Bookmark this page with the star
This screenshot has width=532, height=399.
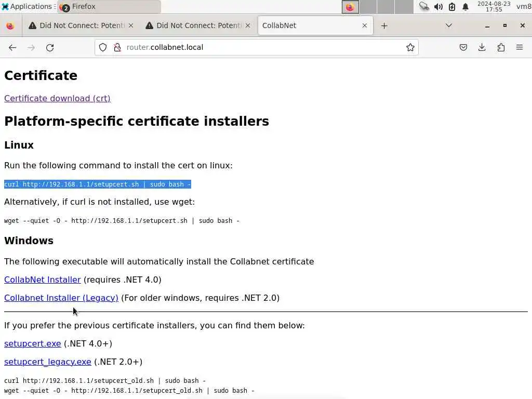410,47
